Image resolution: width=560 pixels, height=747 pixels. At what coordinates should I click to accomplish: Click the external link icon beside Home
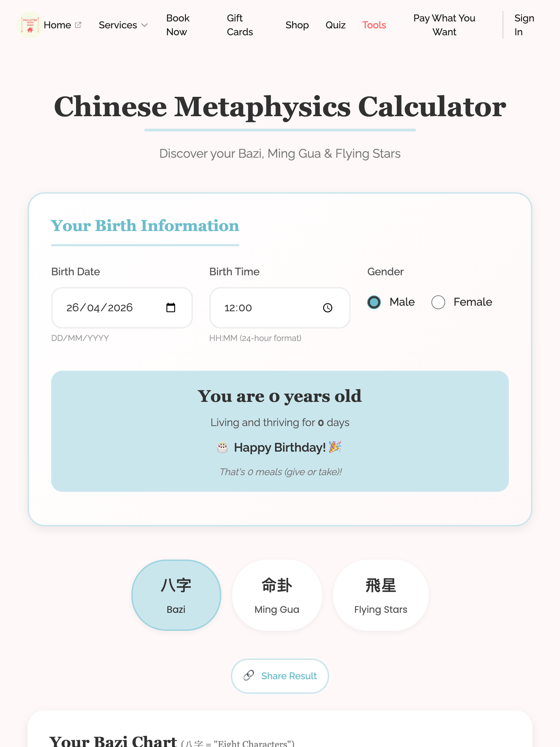[x=78, y=25]
